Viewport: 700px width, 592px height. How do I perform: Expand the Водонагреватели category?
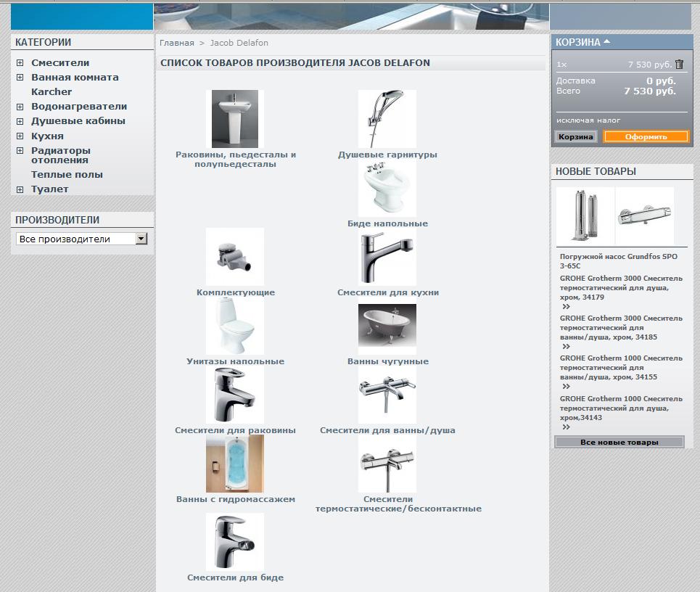[20, 107]
